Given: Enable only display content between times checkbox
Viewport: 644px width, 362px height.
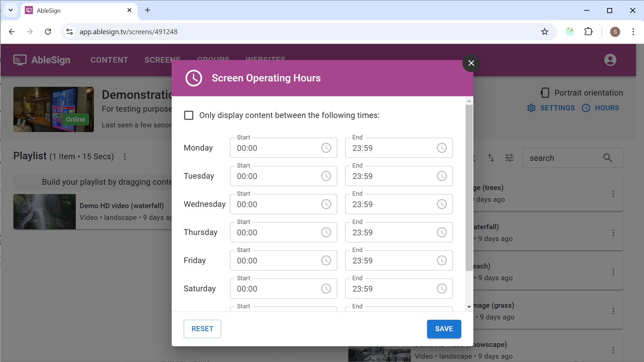Looking at the screenshot, I should [189, 115].
